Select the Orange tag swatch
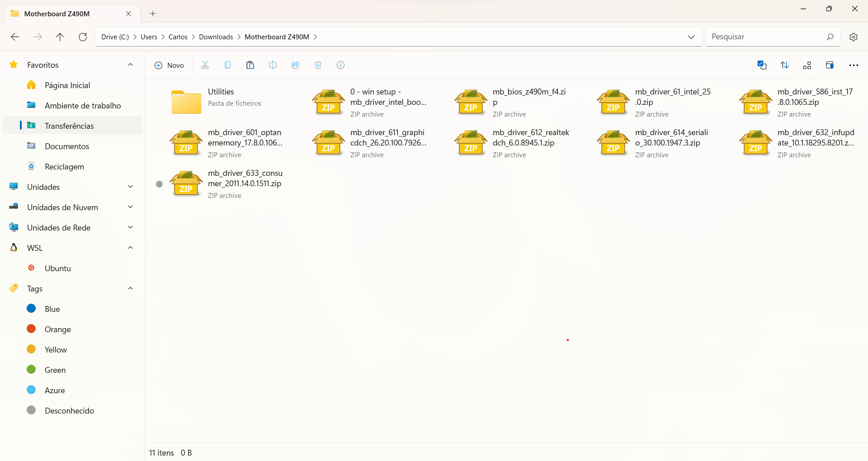868x461 pixels. coord(31,329)
